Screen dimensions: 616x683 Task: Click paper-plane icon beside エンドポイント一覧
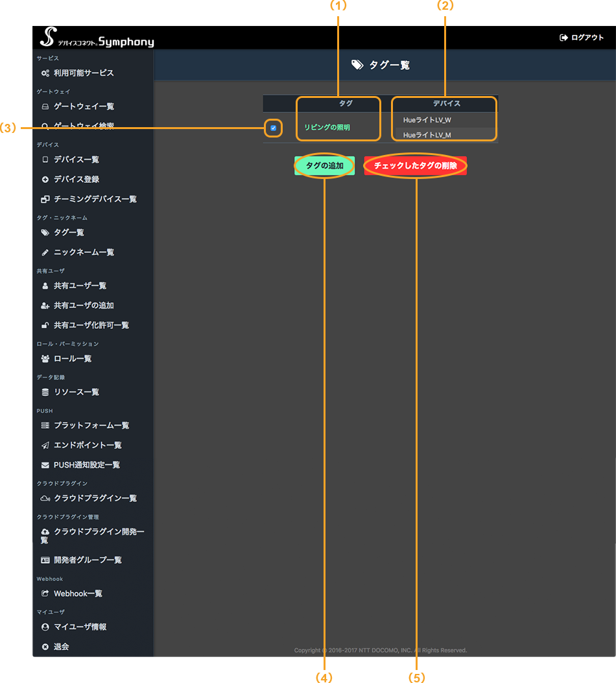[x=45, y=445]
